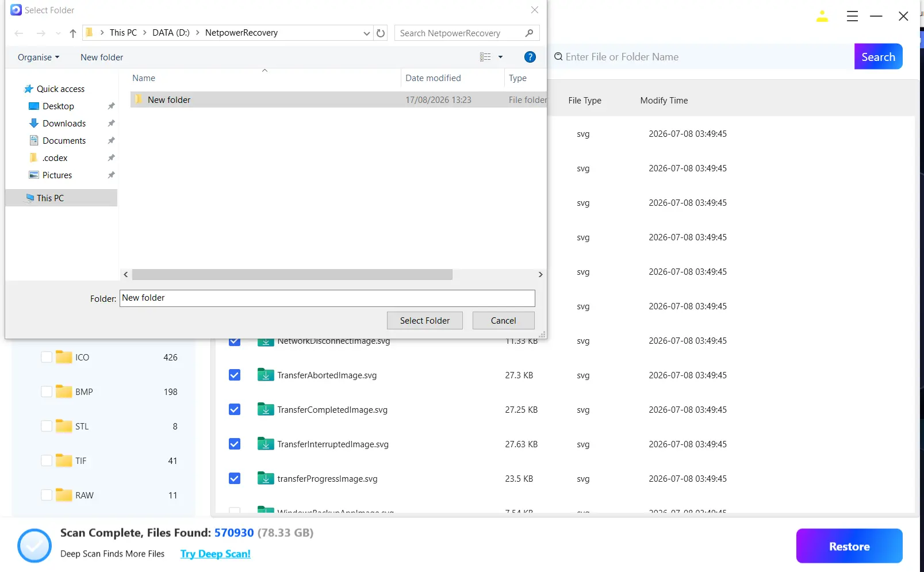This screenshot has height=572, width=924.
Task: Check the BMP category checkbox
Action: [47, 391]
